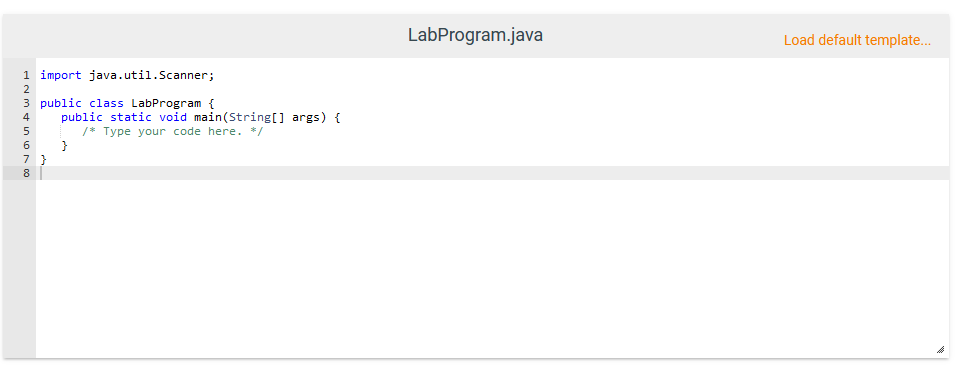Click line number 3 in gutter

coord(26,103)
